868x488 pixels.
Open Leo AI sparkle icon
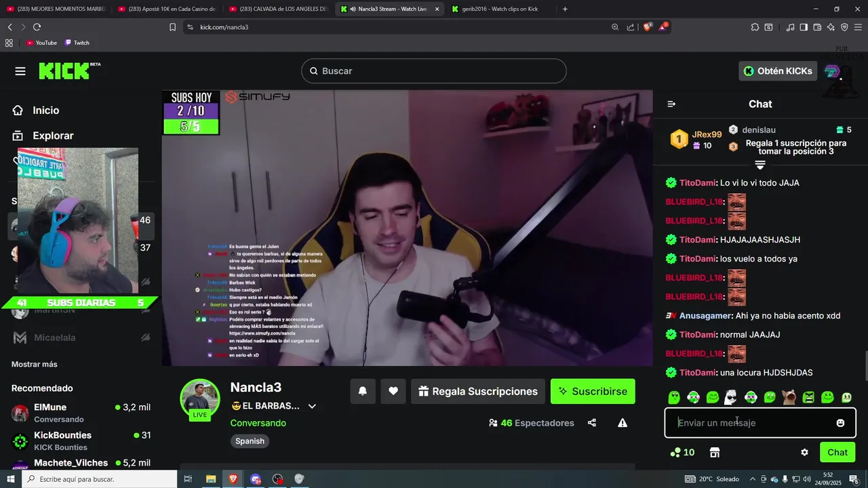tap(831, 27)
